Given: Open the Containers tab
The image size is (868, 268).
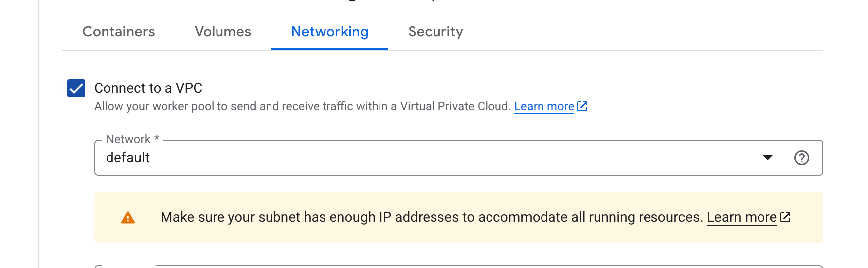Looking at the screenshot, I should point(118,32).
